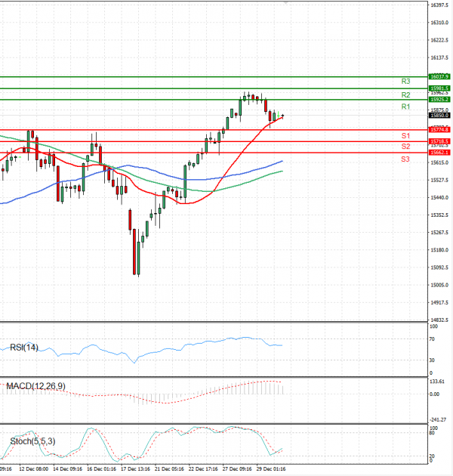This screenshot has width=453, height=476.
Task: Select the 15774.8 red price tag
Action: pyautogui.click(x=439, y=130)
